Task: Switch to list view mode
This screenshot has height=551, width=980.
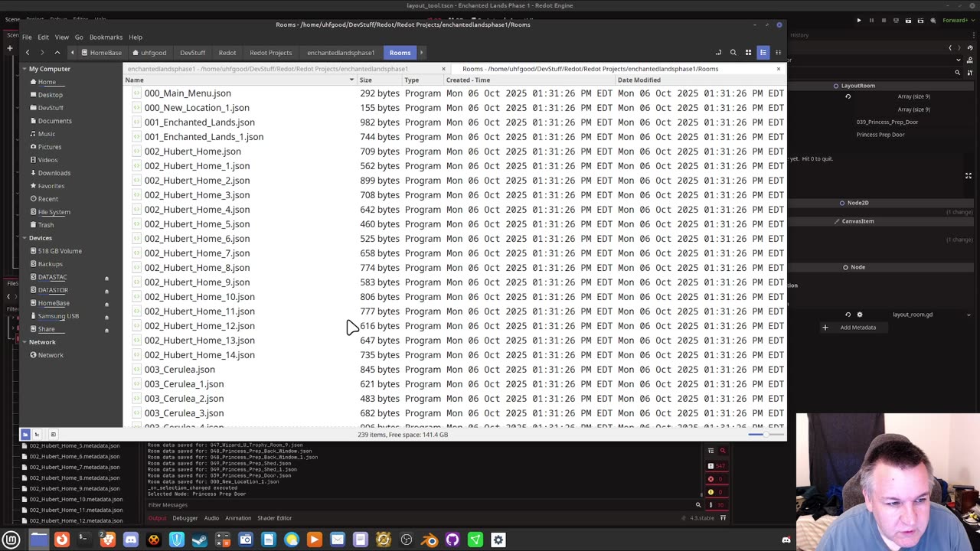Action: coord(763,53)
